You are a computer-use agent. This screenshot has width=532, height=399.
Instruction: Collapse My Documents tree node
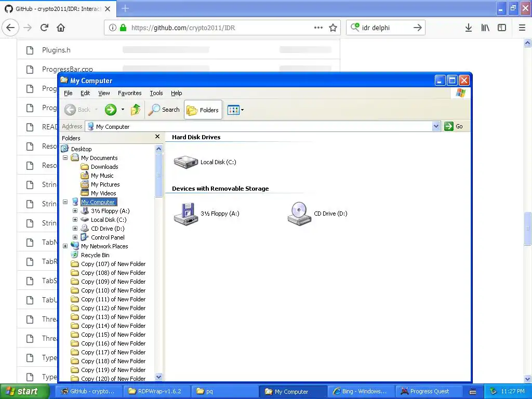click(x=65, y=158)
